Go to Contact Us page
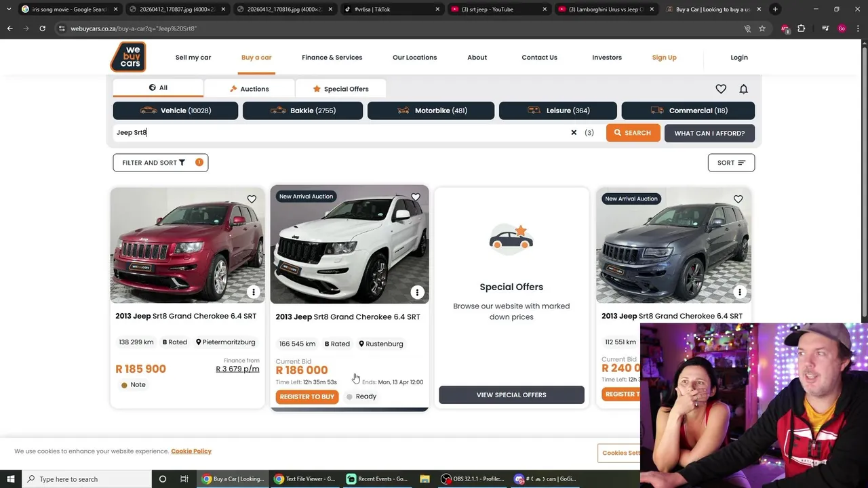Image resolution: width=868 pixels, height=488 pixels. [x=539, y=58]
